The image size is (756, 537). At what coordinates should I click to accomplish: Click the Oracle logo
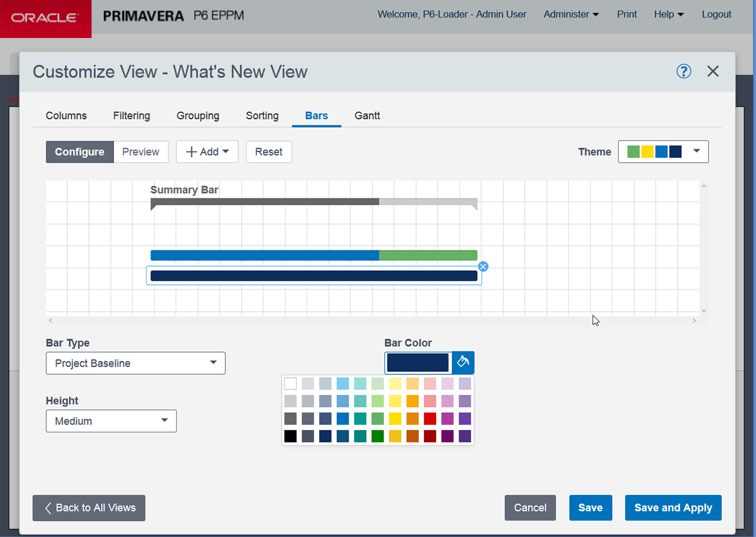click(46, 18)
